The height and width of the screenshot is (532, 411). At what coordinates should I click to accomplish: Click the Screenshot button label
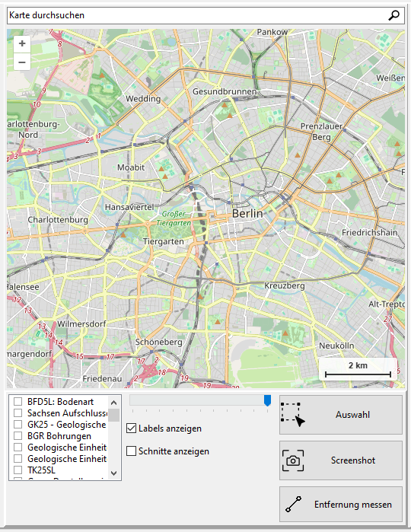click(353, 460)
